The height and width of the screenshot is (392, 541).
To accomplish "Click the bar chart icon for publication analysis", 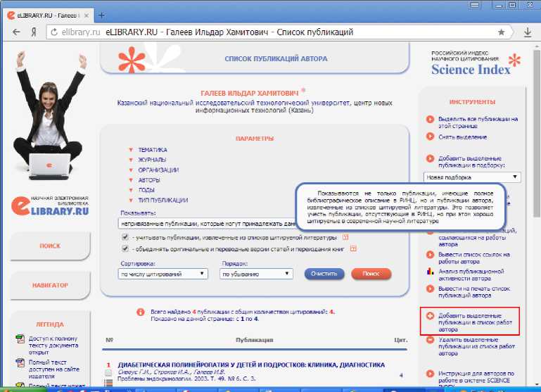I will [x=430, y=272].
